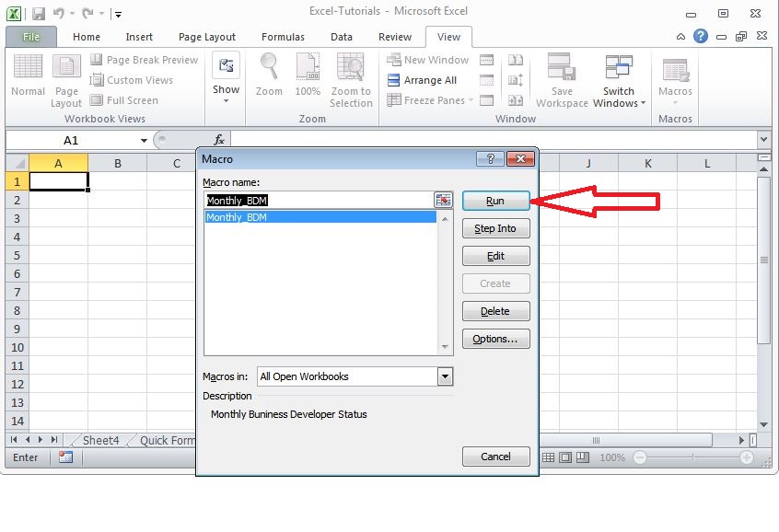
Task: Click the Step Into button
Action: tap(495, 228)
